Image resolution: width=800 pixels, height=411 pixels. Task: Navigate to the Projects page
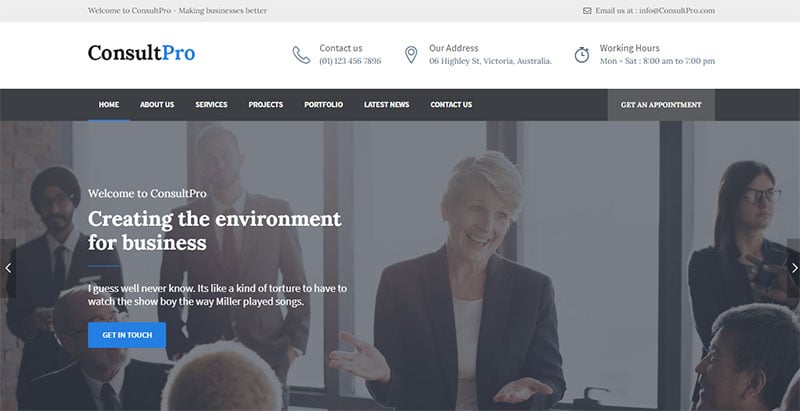[x=266, y=105]
